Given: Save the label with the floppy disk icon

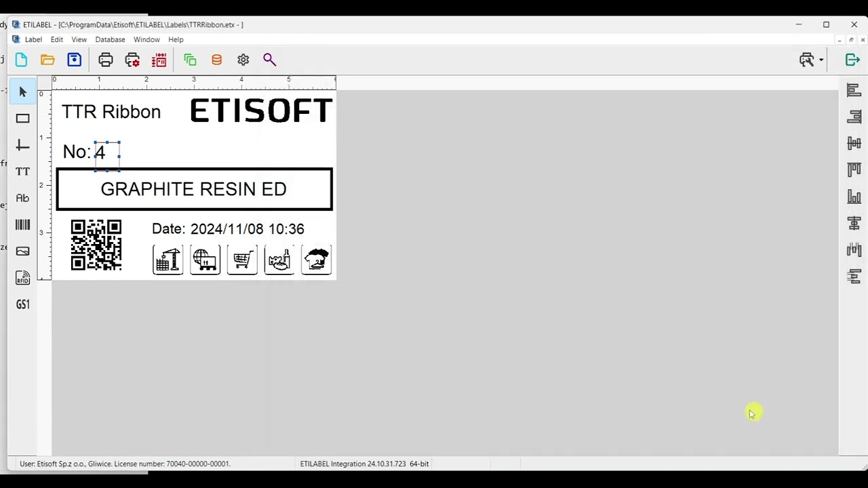Looking at the screenshot, I should click(75, 60).
